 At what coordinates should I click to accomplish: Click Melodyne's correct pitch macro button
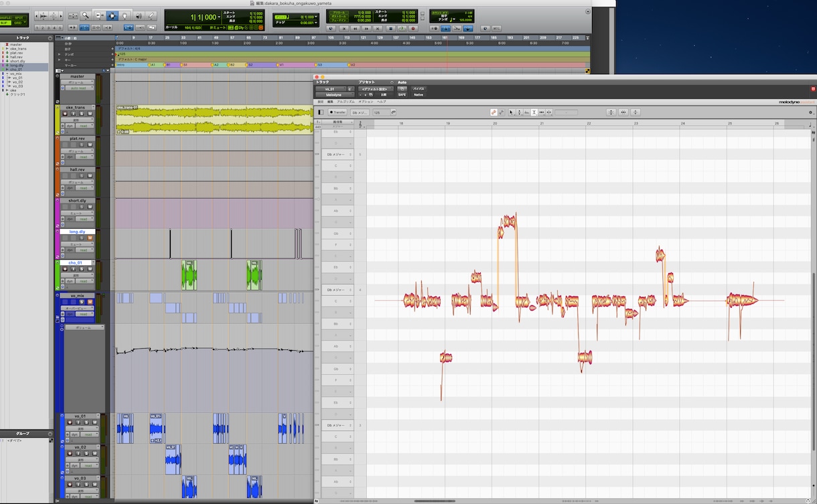(611, 112)
